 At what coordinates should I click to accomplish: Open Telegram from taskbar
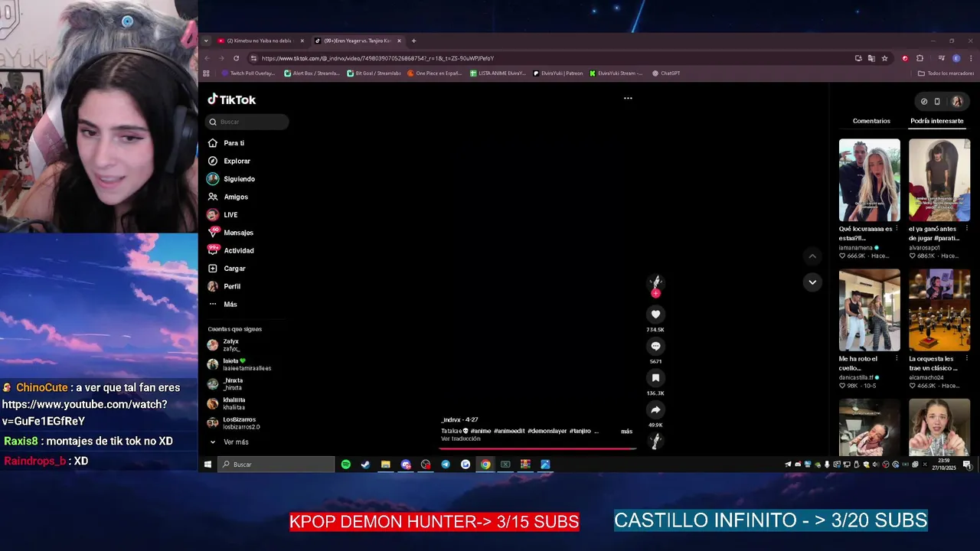coord(446,465)
